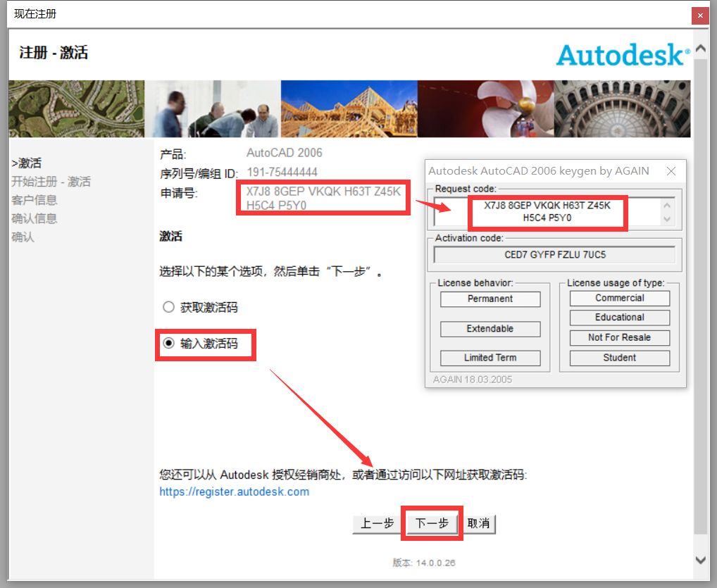This screenshot has width=717, height=588.
Task: Choose the Permanent license behavior button
Action: pyautogui.click(x=490, y=299)
